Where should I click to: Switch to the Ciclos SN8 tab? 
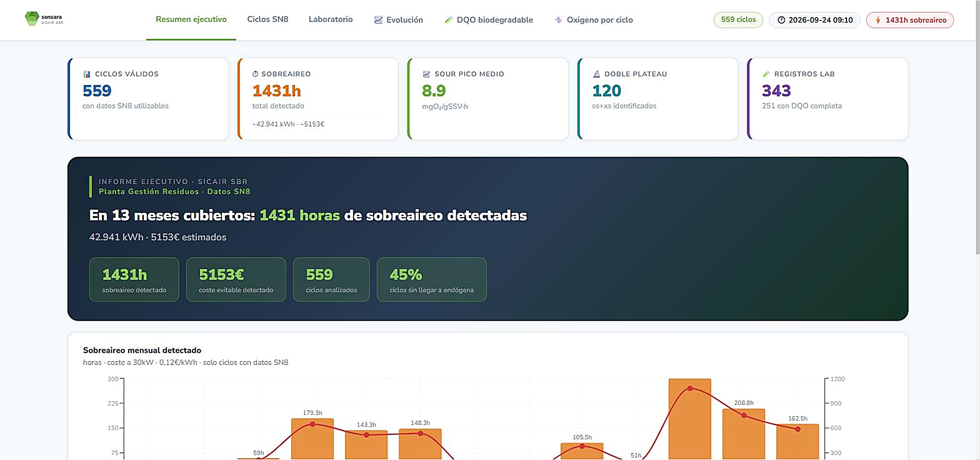pos(268,20)
